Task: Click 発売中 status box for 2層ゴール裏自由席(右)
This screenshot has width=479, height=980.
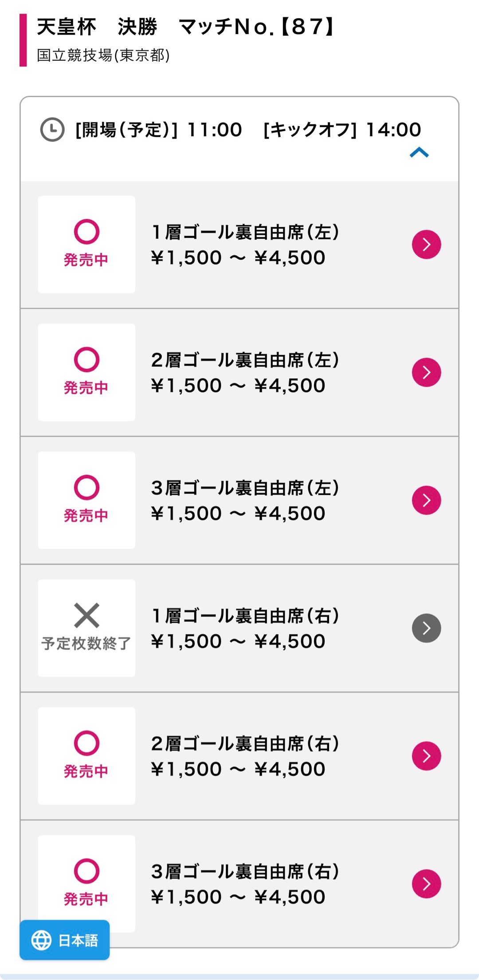Action: 86,756
